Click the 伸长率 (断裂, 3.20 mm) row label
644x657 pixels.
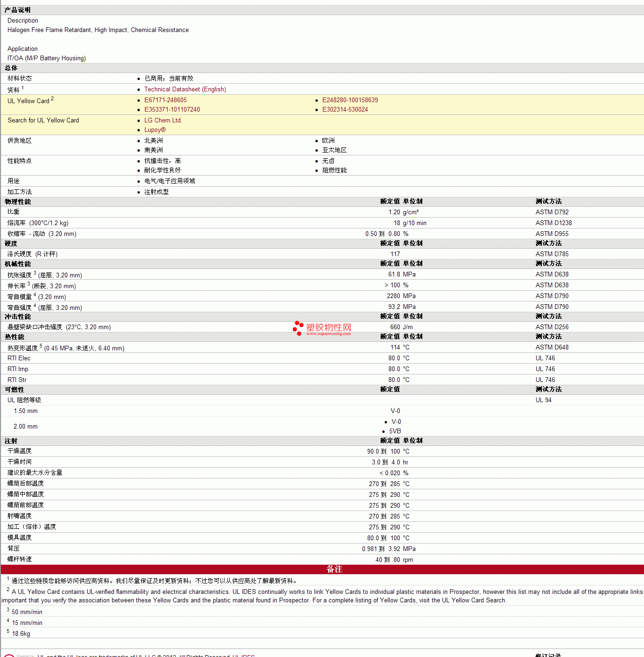click(x=42, y=286)
